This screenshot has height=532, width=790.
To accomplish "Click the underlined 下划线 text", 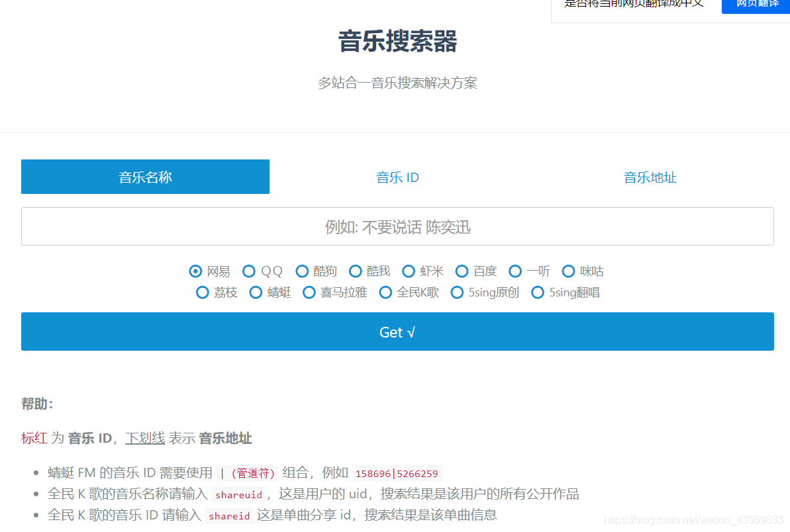I will pos(145,438).
